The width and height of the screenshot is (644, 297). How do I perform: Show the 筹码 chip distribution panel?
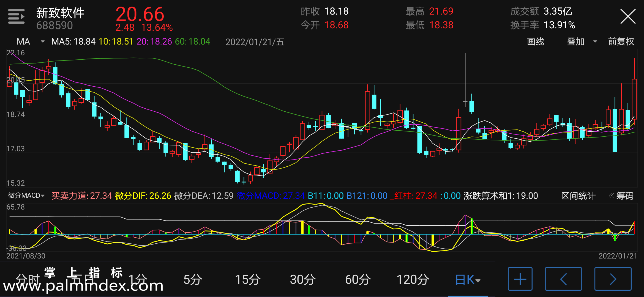point(621,196)
